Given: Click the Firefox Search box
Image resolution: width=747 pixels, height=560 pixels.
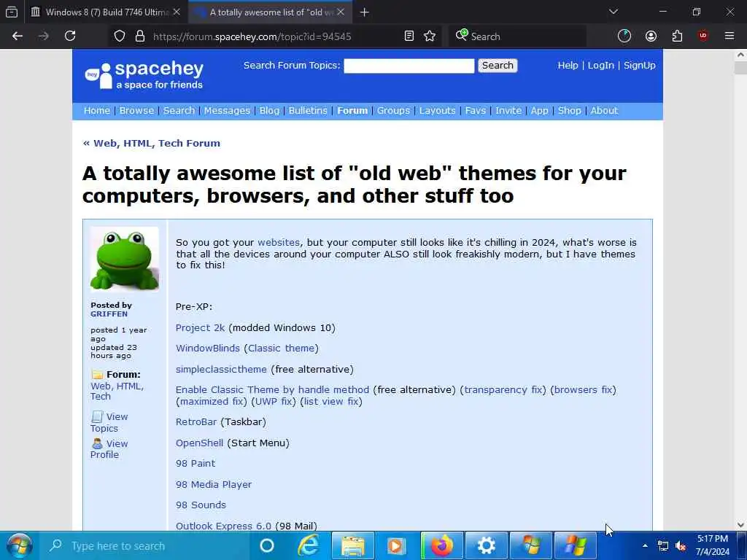Looking at the screenshot, I should (517, 36).
